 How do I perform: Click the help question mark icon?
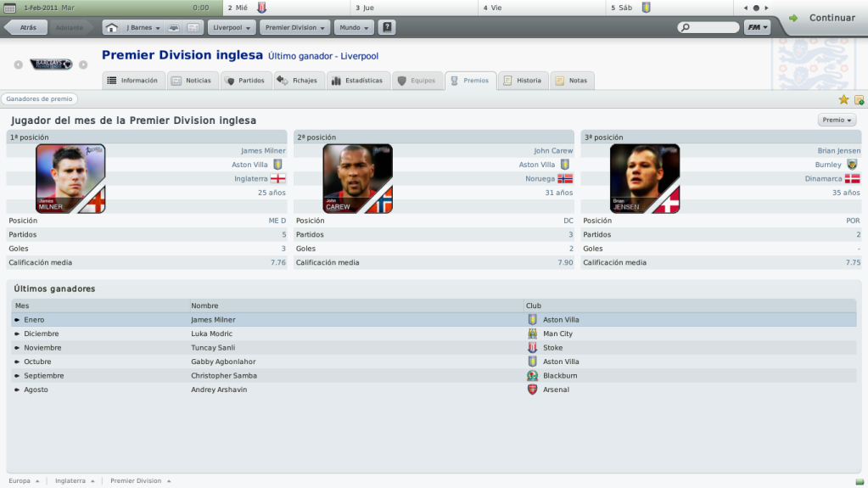[387, 27]
